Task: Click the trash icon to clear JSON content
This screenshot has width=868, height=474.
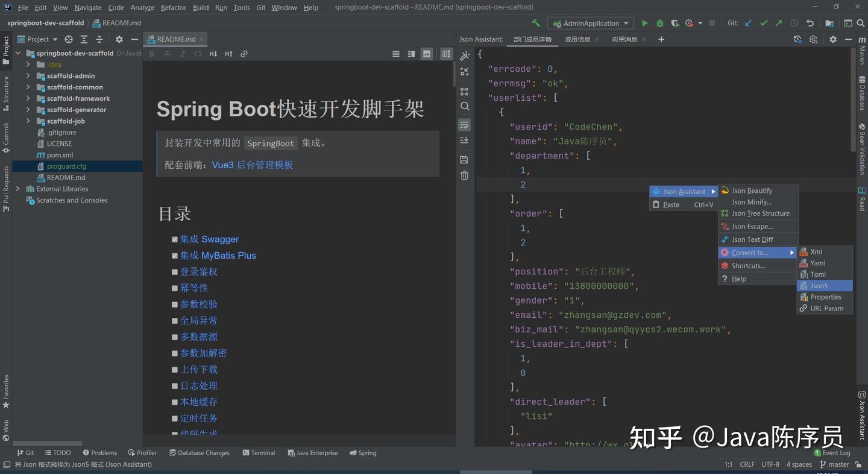Action: [x=464, y=175]
